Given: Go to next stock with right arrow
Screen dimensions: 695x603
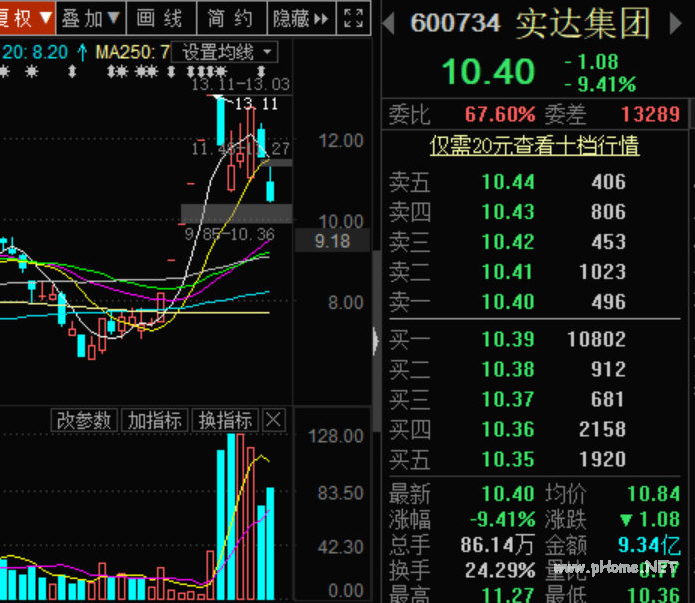Looking at the screenshot, I should 675,23.
